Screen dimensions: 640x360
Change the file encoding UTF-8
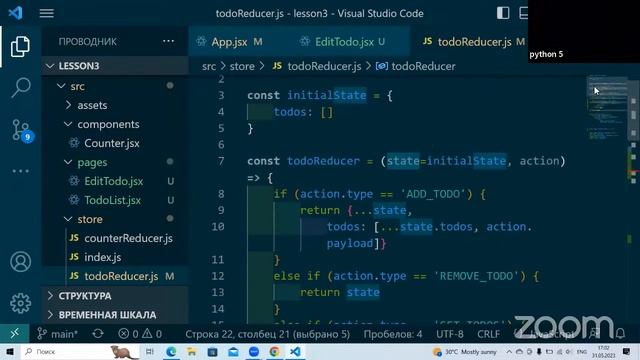pyautogui.click(x=449, y=334)
